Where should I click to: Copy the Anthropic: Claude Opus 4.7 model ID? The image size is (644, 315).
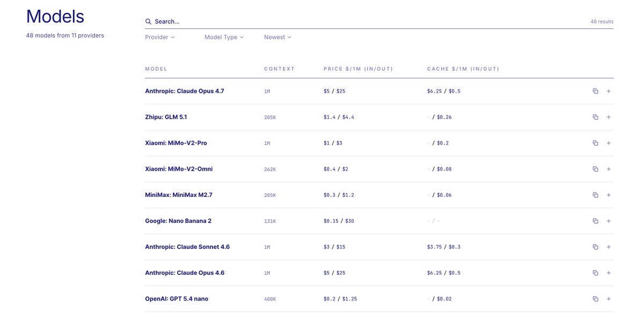point(595,91)
